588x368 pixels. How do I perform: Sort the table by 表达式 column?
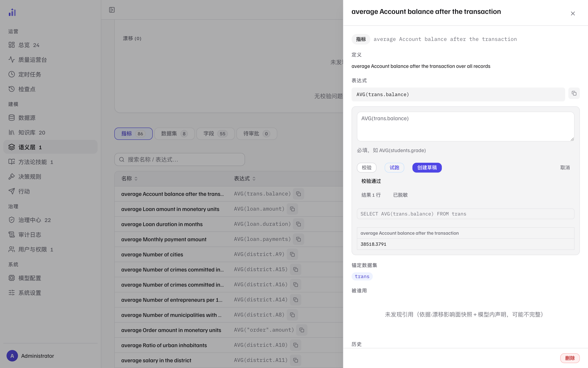pos(245,179)
